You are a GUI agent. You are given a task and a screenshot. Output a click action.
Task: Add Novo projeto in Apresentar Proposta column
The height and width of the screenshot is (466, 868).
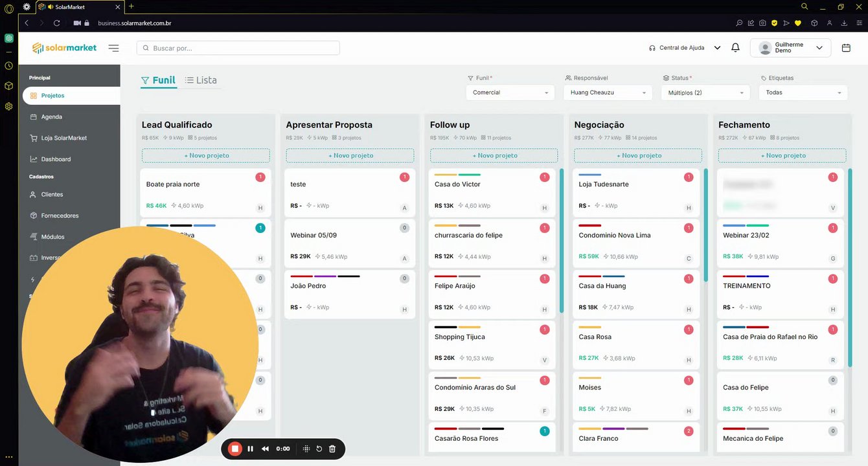(350, 155)
